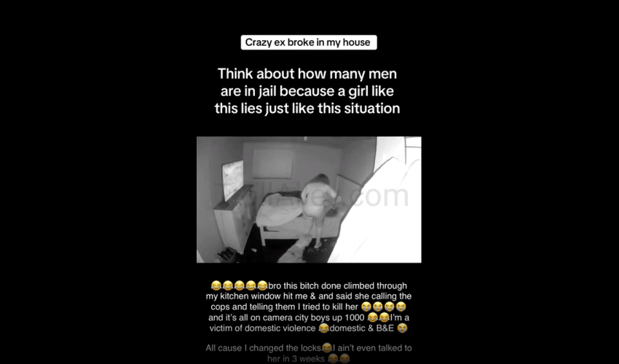This screenshot has width=619, height=364.
Task: Click the 'Think about how many men' headline text
Action: 307,74
